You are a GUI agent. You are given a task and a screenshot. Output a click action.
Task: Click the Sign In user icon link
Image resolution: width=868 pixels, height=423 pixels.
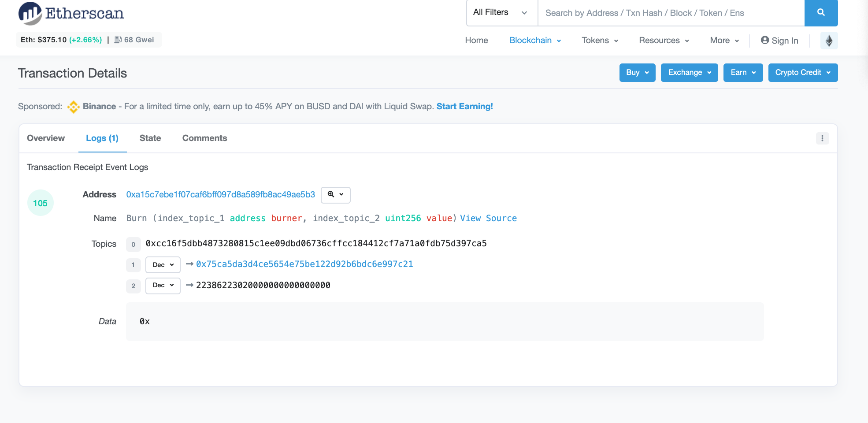[779, 41]
